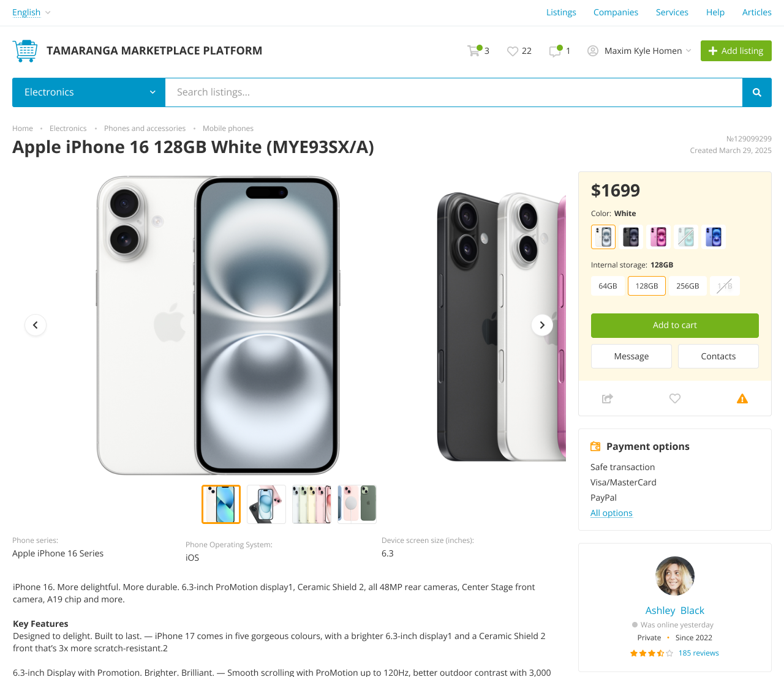Open messages chat bubble icon
Viewport: 784px width, 677px height.
(x=555, y=51)
